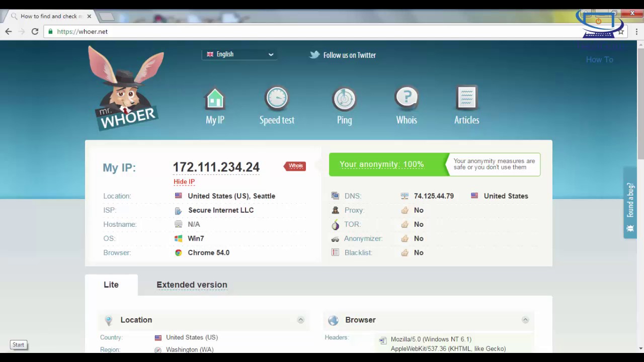Viewport: 644px width, 362px height.
Task: Click the headers icon beside Mozilla/5.0
Action: (383, 340)
